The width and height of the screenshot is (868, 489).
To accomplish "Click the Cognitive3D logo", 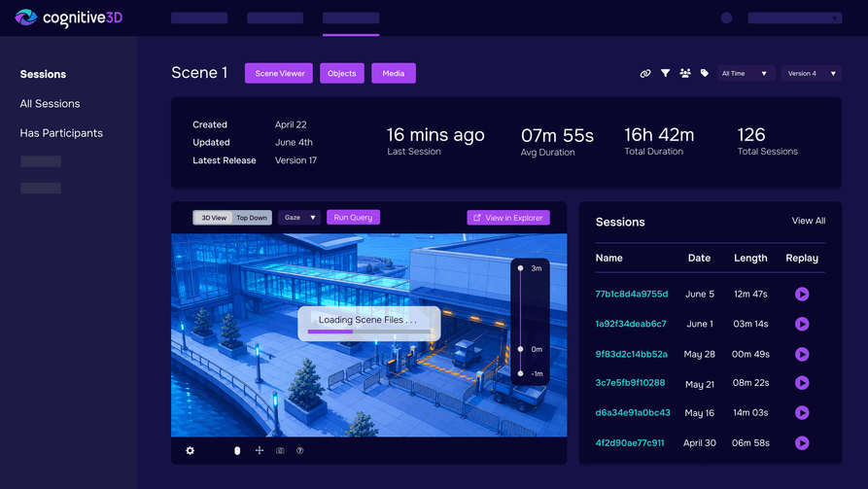I will pyautogui.click(x=68, y=17).
